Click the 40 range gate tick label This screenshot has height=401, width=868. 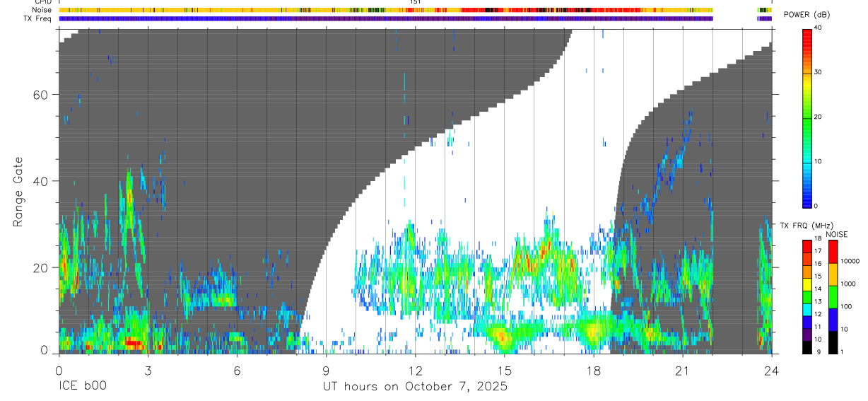pos(42,181)
